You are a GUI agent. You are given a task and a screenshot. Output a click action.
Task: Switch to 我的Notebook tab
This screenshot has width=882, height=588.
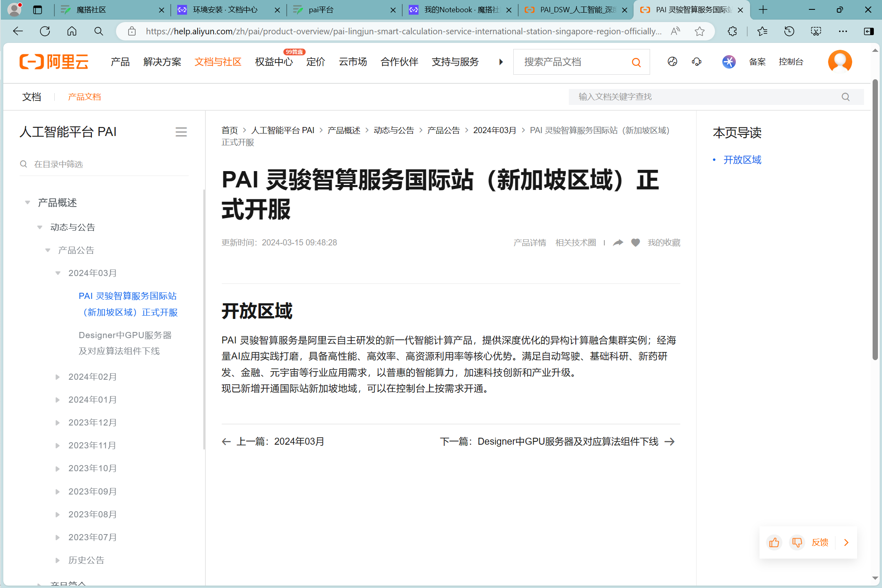460,10
